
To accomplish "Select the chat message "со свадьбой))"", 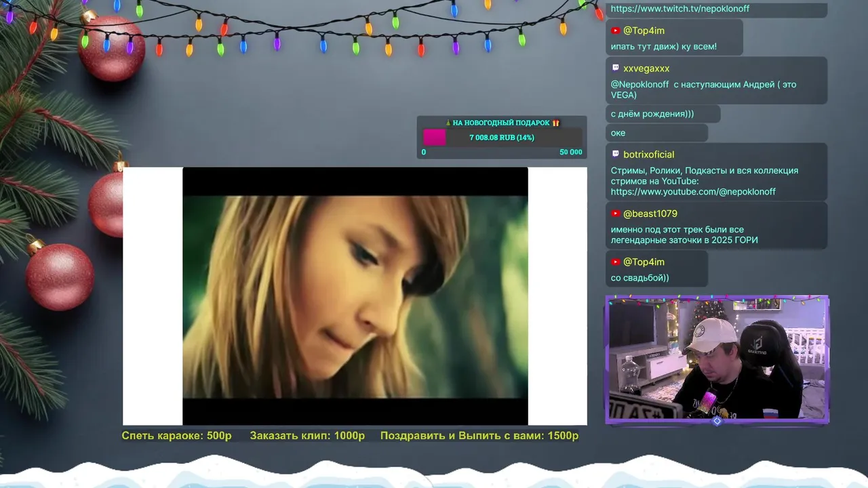I will tap(639, 278).
